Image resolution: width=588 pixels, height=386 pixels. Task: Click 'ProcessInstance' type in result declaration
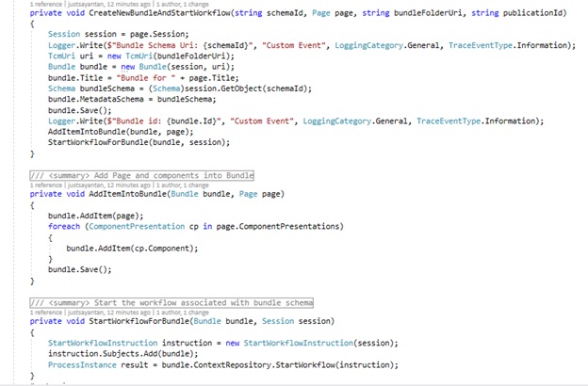pyautogui.click(x=82, y=365)
